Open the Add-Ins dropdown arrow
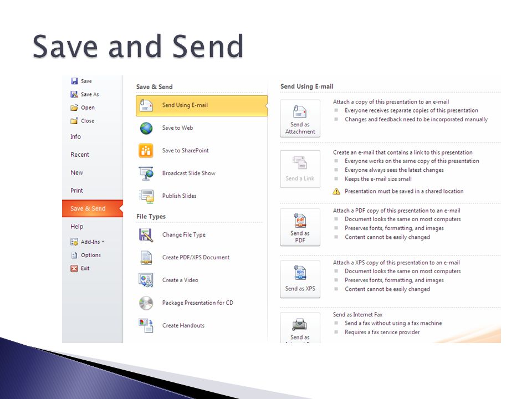This screenshot has width=532, height=399. 103,242
